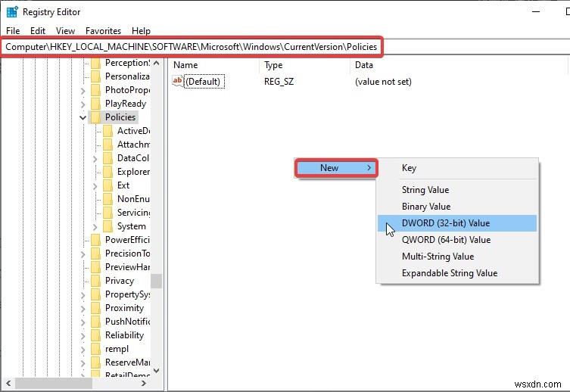Click the ReserveMa folder icon
Image resolution: width=570 pixels, height=392 pixels.
[x=95, y=362]
